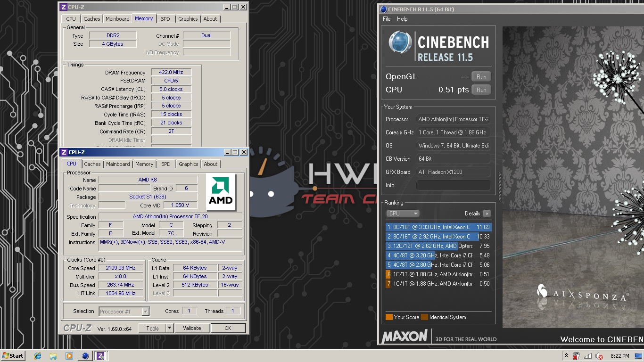Open the File menu in Cinebench
Image resolution: width=644 pixels, height=362 pixels.
click(387, 19)
